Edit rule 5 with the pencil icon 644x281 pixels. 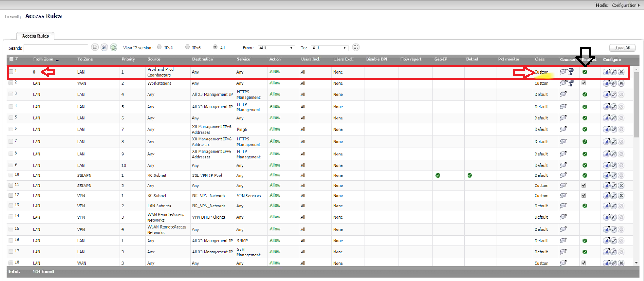(x=614, y=118)
